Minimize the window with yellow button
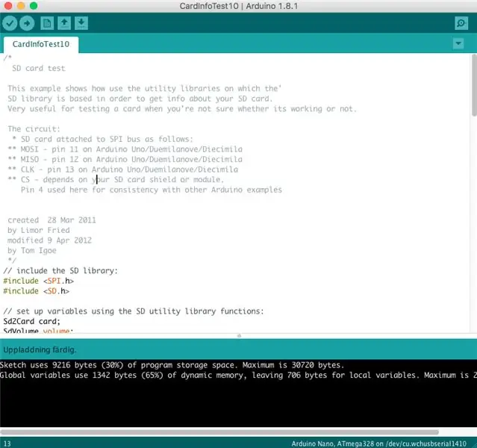The image size is (477, 448). (x=21, y=6)
